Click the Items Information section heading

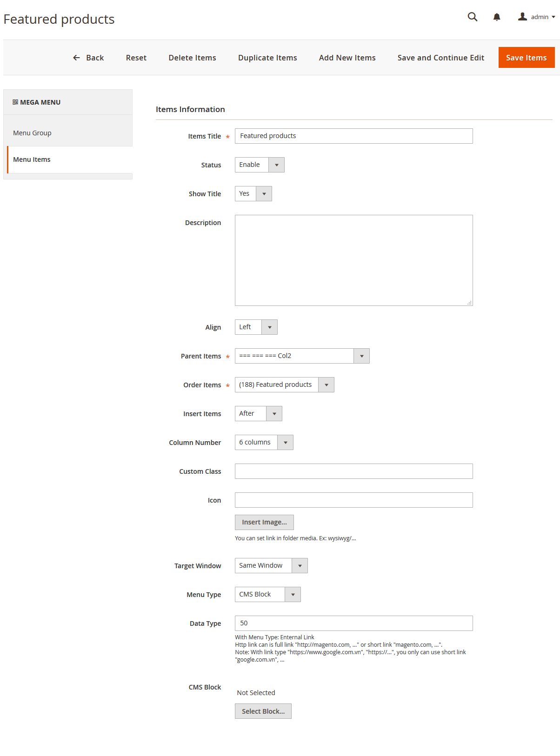pyautogui.click(x=190, y=109)
